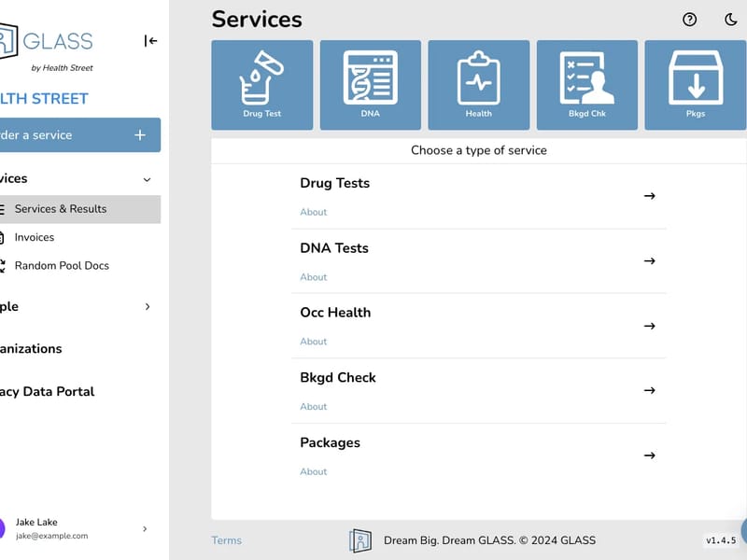Viewport: 747px width, 560px height.
Task: Expand the Jake Lake user menu chevron
Action: point(145,528)
